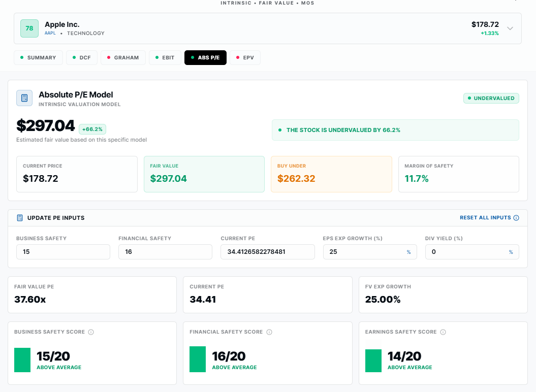Click the Undervalued status badge
Viewport: 536px width, 392px height.
pos(491,98)
